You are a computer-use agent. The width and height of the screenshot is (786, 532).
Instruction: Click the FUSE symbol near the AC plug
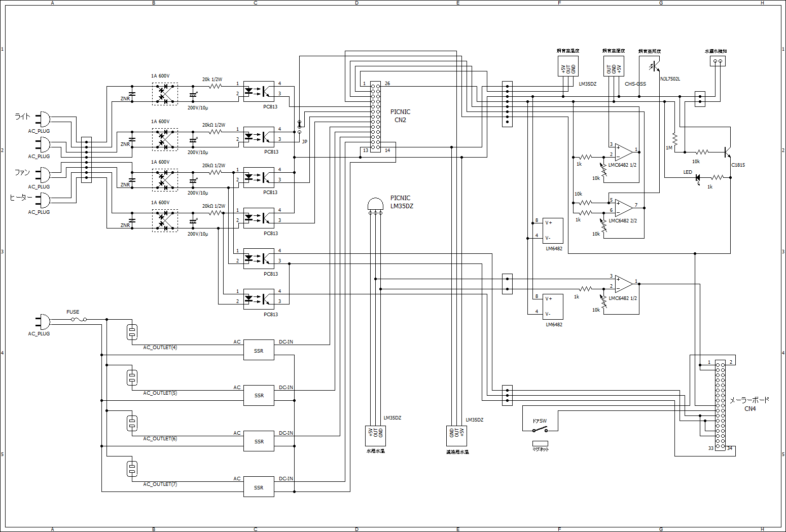[x=78, y=319]
